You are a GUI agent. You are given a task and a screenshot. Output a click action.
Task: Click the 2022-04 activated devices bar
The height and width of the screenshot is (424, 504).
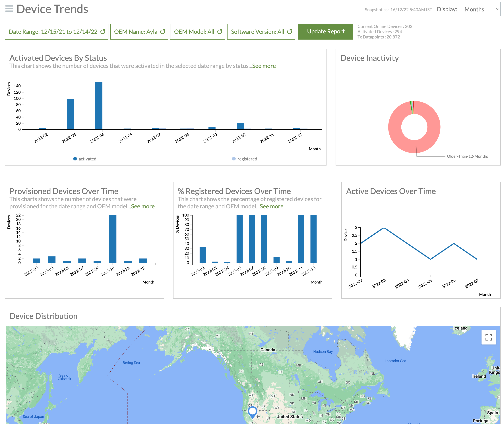point(99,106)
